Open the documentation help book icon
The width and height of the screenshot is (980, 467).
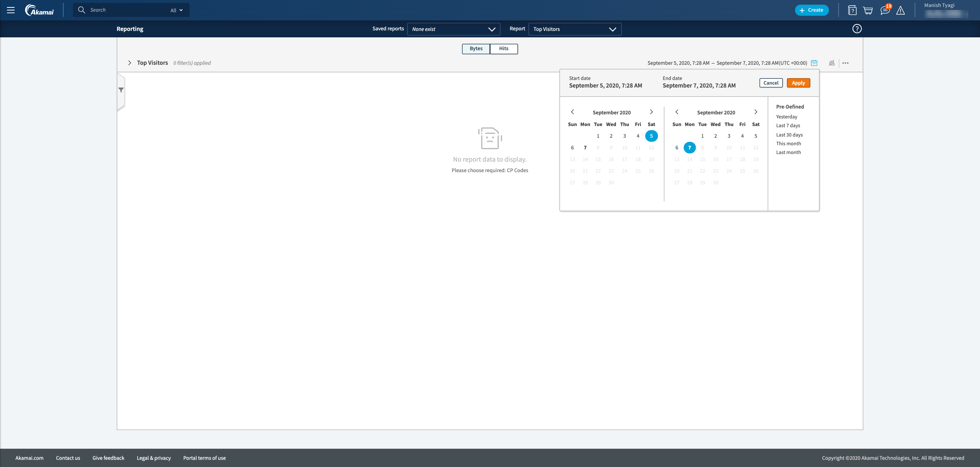[852, 10]
